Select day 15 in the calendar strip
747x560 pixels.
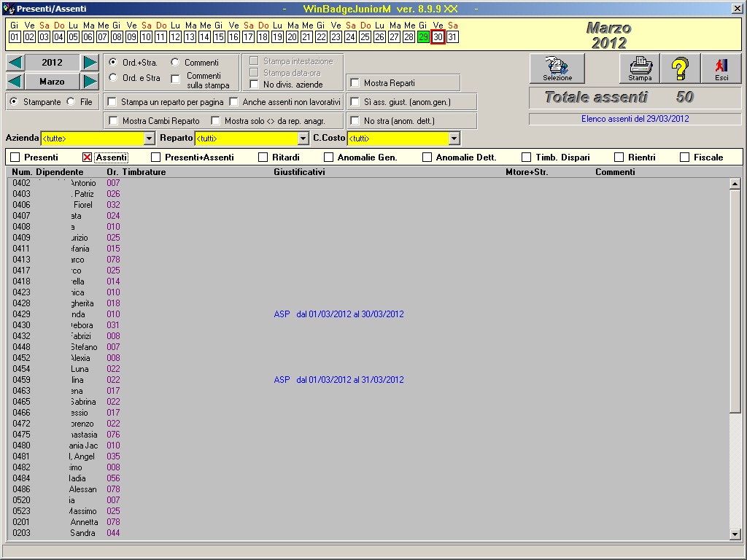point(220,37)
